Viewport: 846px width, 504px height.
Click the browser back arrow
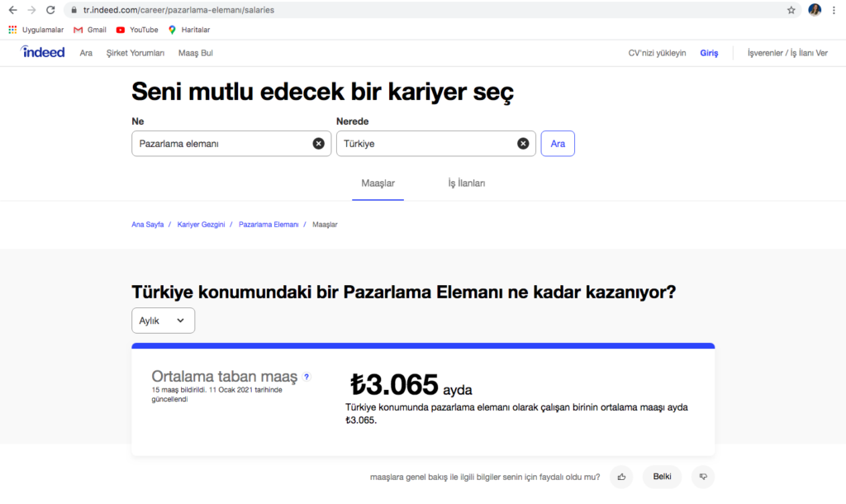[x=12, y=10]
